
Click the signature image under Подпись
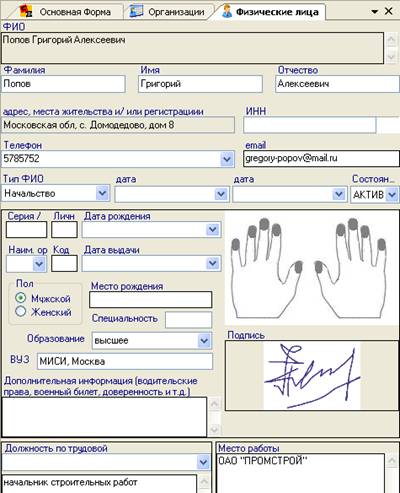click(x=312, y=375)
